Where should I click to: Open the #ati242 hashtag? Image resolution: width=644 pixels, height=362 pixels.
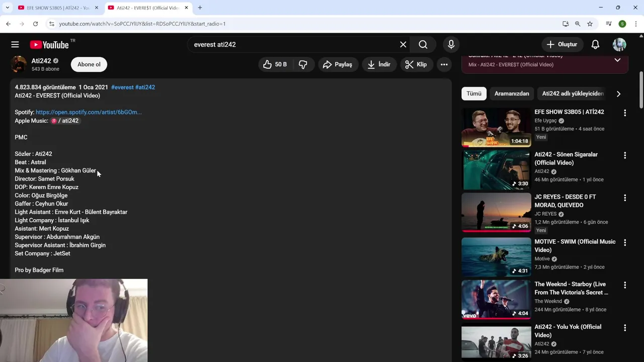[145, 87]
